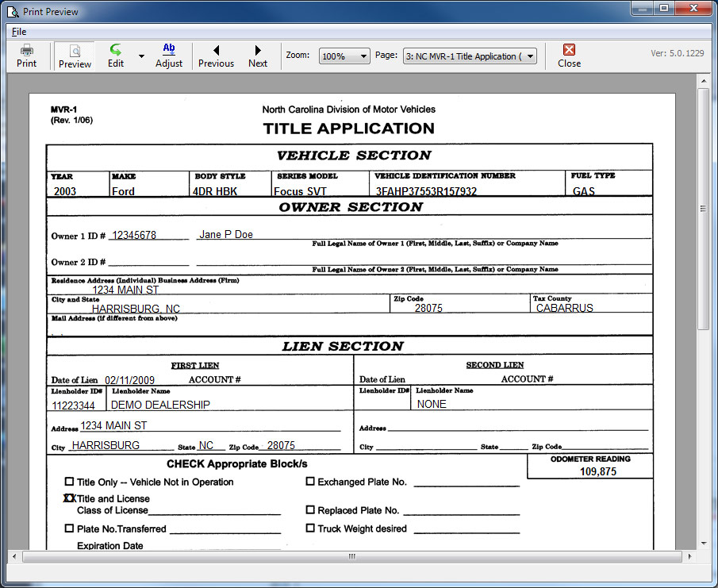718x588 pixels.
Task: Click the Owner 1 ID 12345678
Action: click(134, 235)
